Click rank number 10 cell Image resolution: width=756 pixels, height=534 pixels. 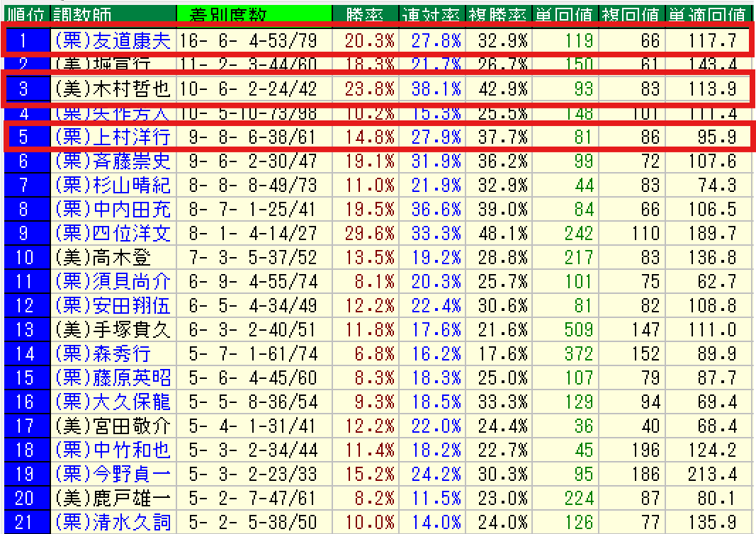point(25,257)
